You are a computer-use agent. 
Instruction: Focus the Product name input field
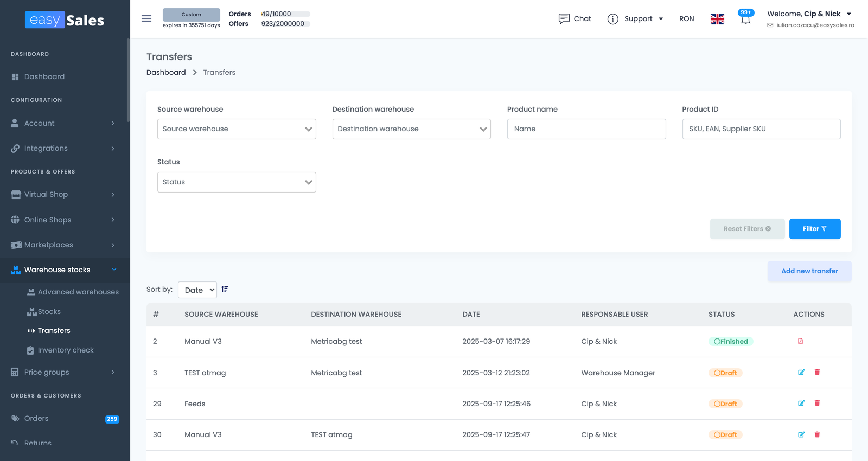pyautogui.click(x=586, y=129)
